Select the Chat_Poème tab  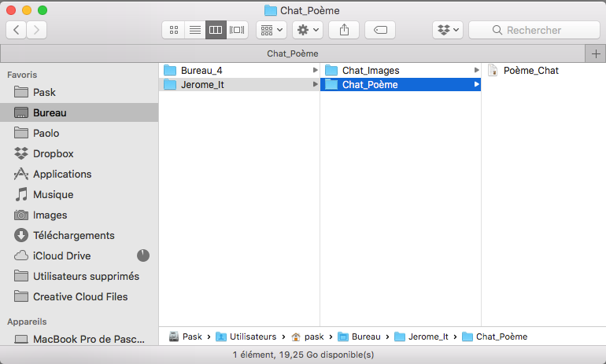(293, 53)
